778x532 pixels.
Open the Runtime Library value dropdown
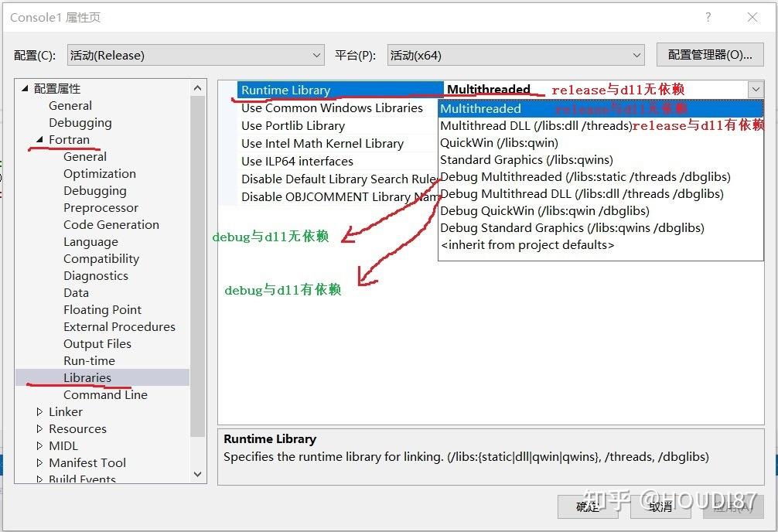click(756, 90)
